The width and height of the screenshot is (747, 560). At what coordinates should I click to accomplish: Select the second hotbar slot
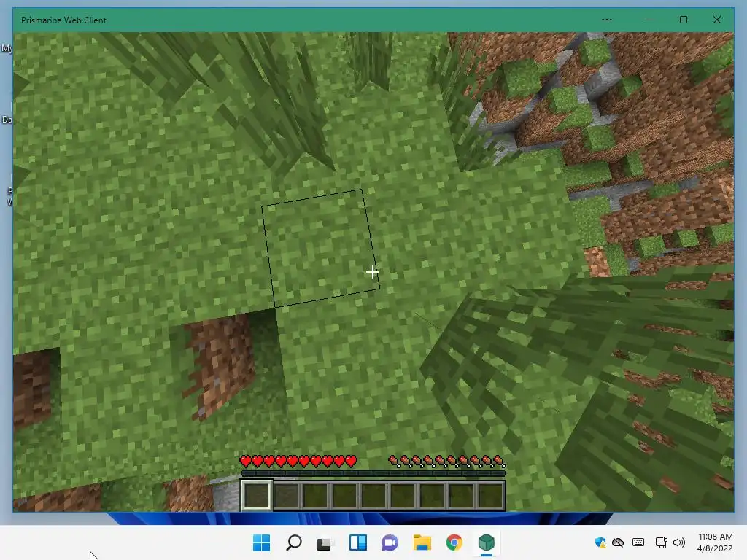click(x=286, y=495)
